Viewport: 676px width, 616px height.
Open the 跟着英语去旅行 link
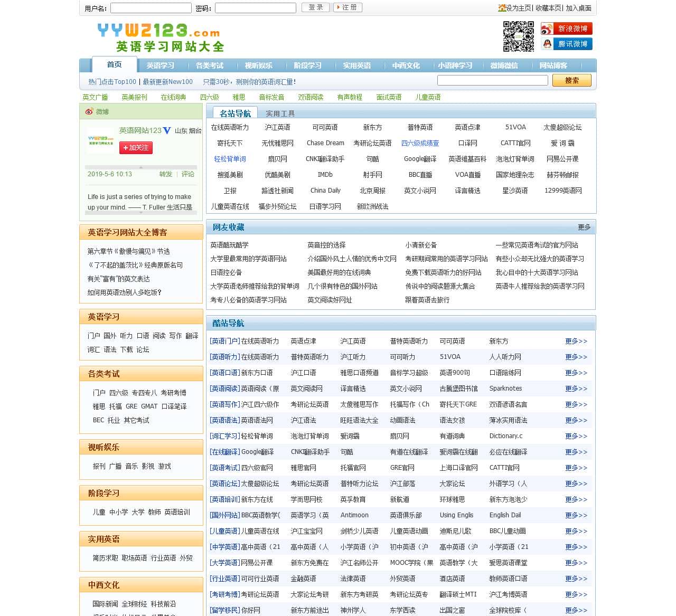[427, 300]
